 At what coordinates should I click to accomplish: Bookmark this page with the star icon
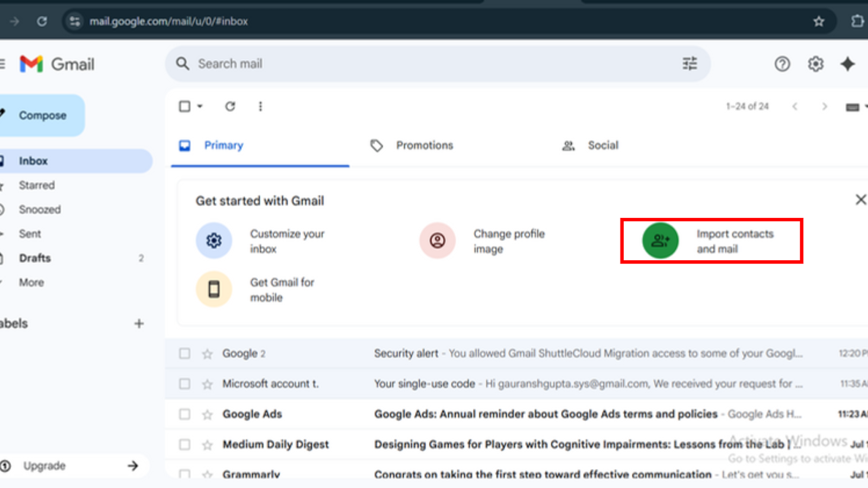click(x=819, y=21)
